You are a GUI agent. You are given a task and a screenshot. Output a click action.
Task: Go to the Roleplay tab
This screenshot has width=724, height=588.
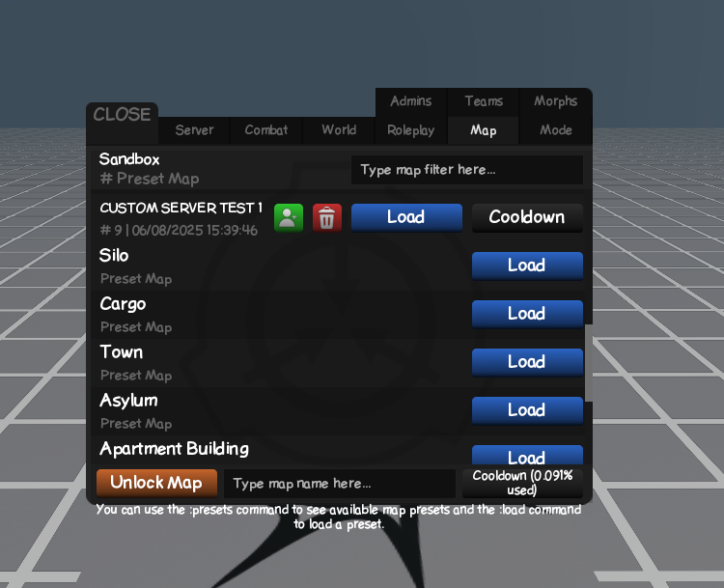pos(411,130)
